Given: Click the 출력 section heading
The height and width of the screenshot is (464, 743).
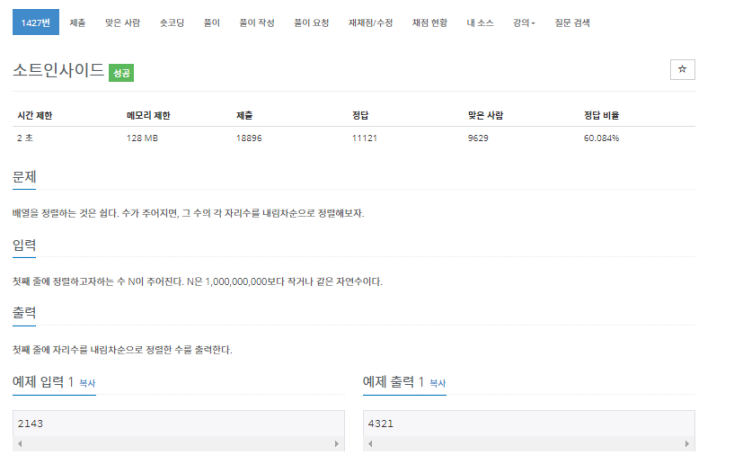Looking at the screenshot, I should (24, 313).
